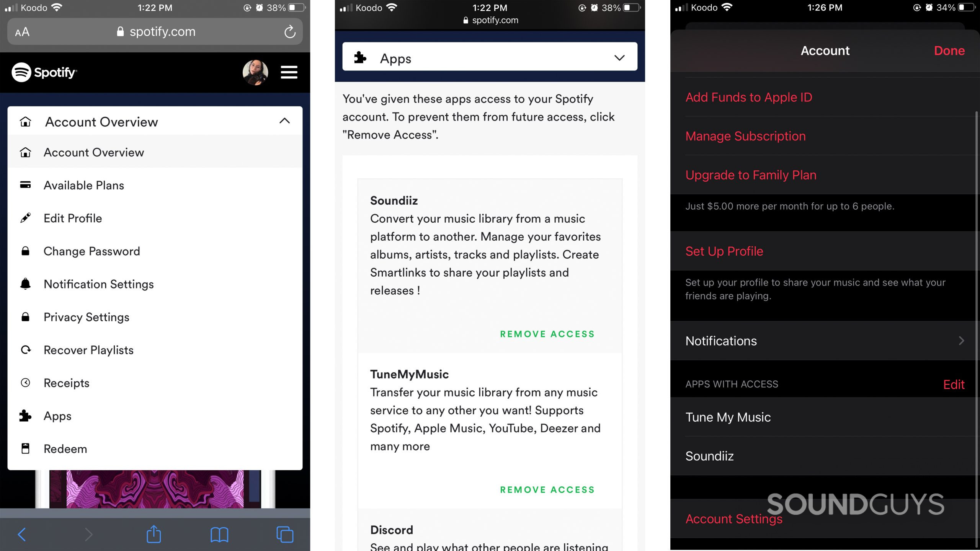The image size is (980, 551).
Task: Expand the Account Overview dropdown chevron
Action: 284,121
